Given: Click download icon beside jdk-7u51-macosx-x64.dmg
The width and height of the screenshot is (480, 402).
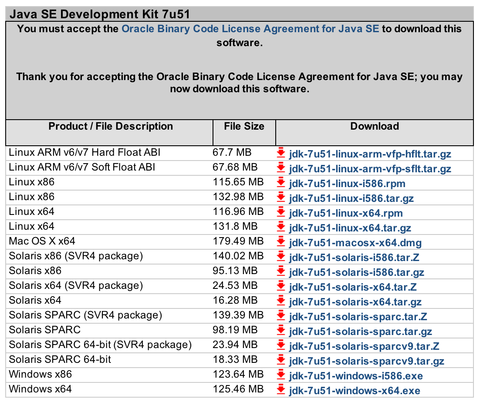Looking at the screenshot, I should (x=281, y=242).
